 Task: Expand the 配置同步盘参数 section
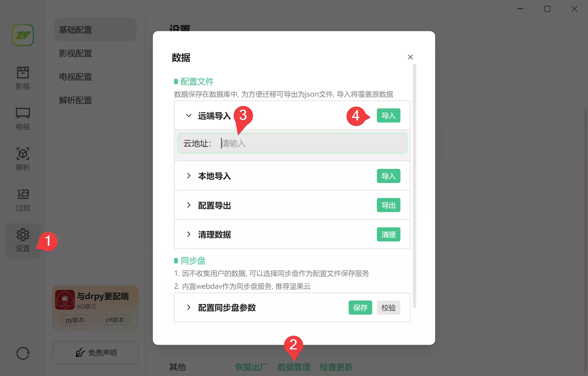[189, 307]
